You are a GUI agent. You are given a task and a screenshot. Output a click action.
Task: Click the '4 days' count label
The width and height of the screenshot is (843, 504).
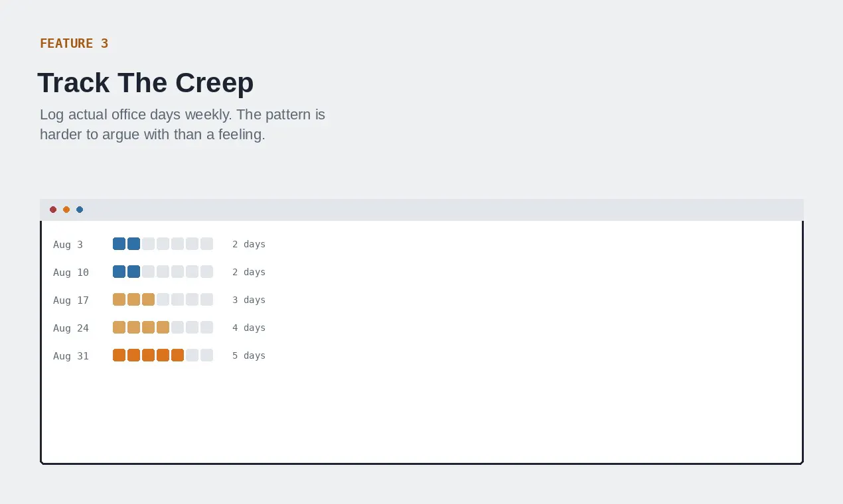pos(249,328)
